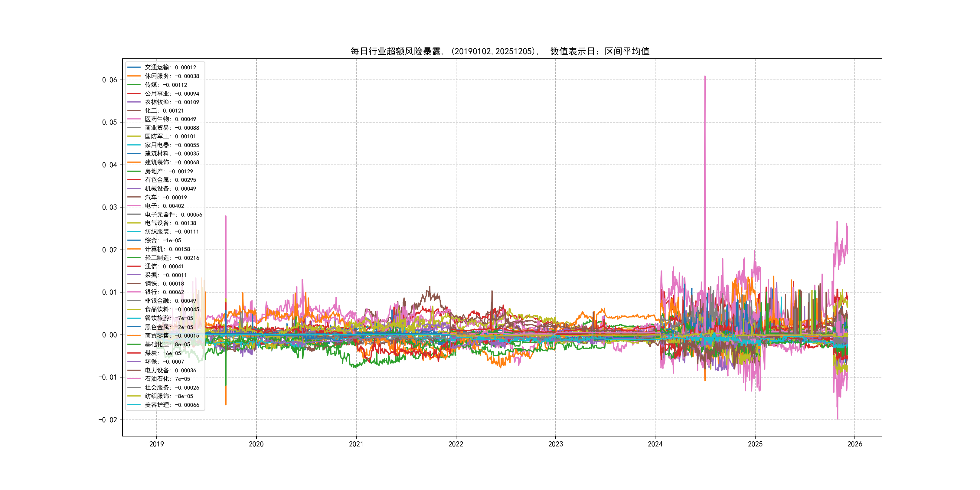Click the pink spike peak in late 2019
The image size is (980, 490).
226,217
